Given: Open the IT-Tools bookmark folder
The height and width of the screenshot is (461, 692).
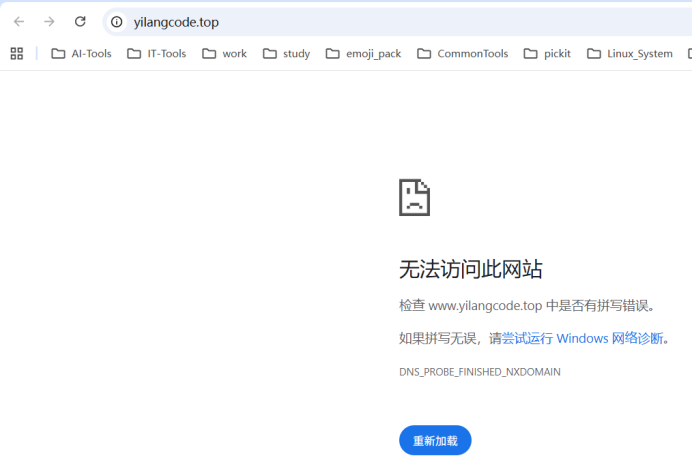Looking at the screenshot, I should coord(157,53).
